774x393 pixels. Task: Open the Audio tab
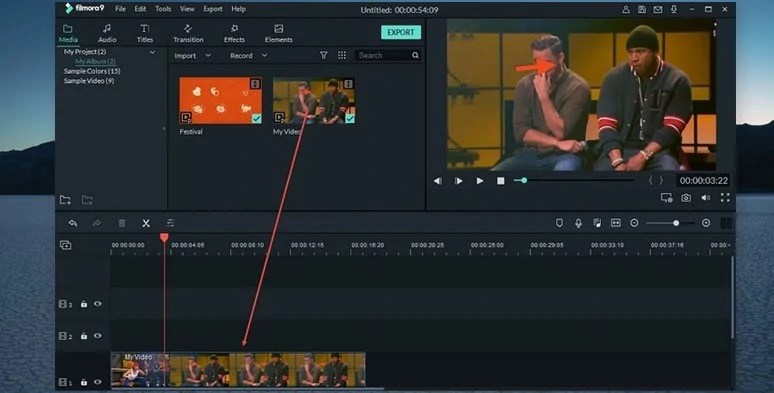(x=107, y=34)
